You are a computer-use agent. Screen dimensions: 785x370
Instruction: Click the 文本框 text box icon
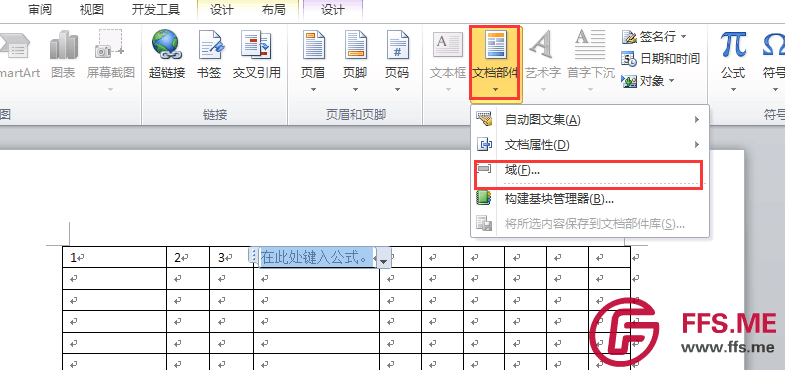click(448, 46)
